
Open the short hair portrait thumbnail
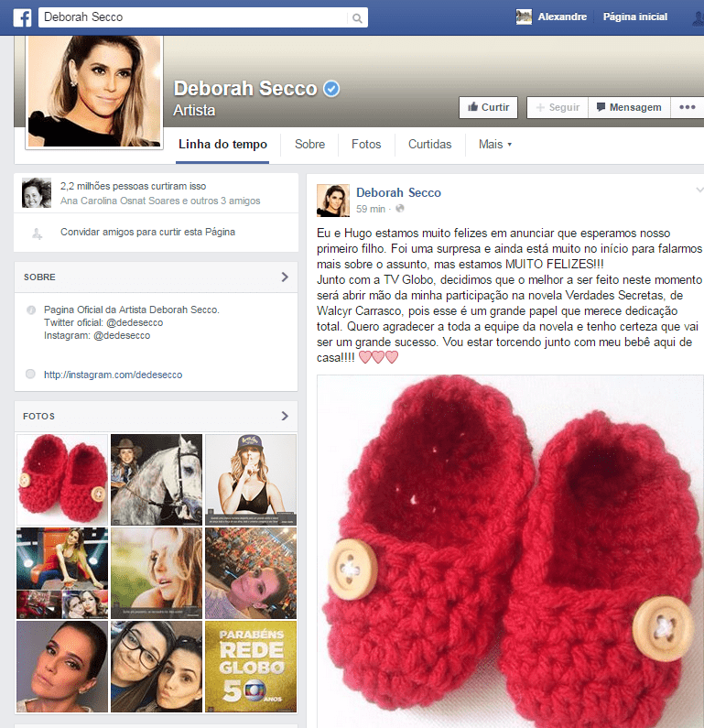pyautogui.click(x=62, y=667)
